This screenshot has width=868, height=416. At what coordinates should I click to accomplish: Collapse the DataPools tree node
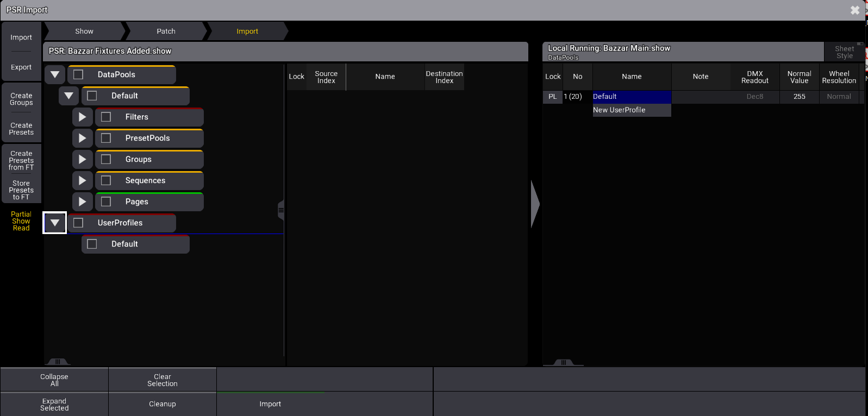[55, 74]
